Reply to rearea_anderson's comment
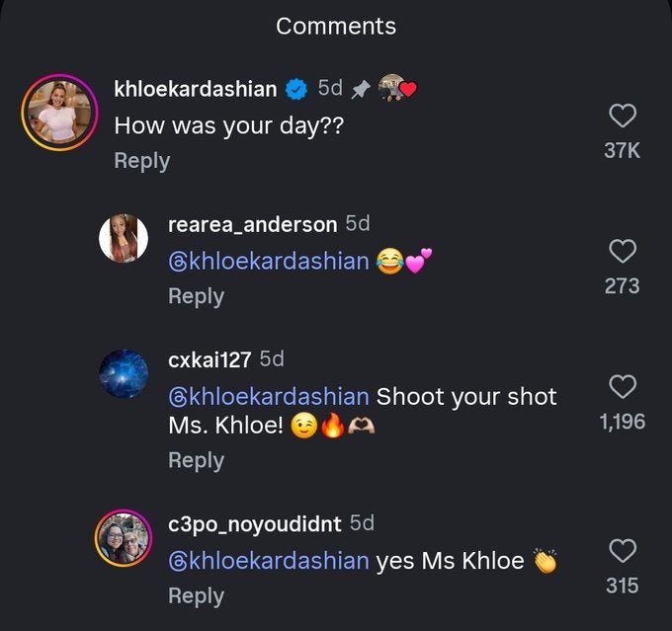The height and width of the screenshot is (631, 672). pyautogui.click(x=196, y=296)
